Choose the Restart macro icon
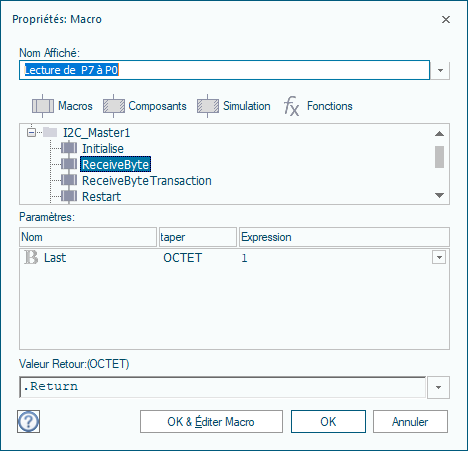Viewport: 468px width, 451px height. [x=69, y=196]
